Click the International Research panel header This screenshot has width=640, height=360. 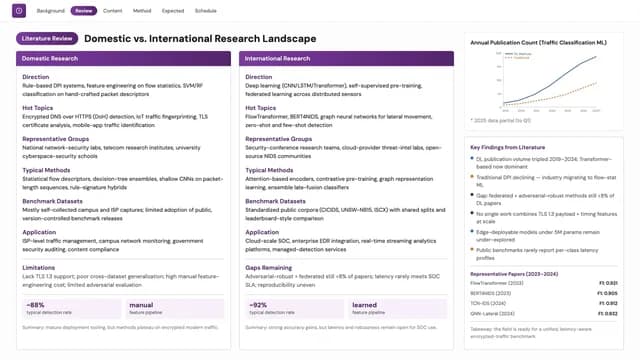click(346, 58)
